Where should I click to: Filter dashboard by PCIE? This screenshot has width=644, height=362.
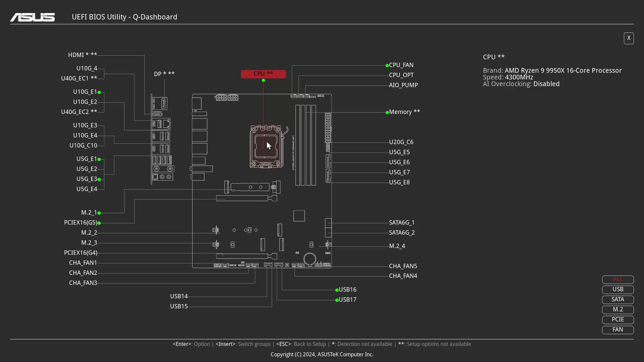coord(618,320)
